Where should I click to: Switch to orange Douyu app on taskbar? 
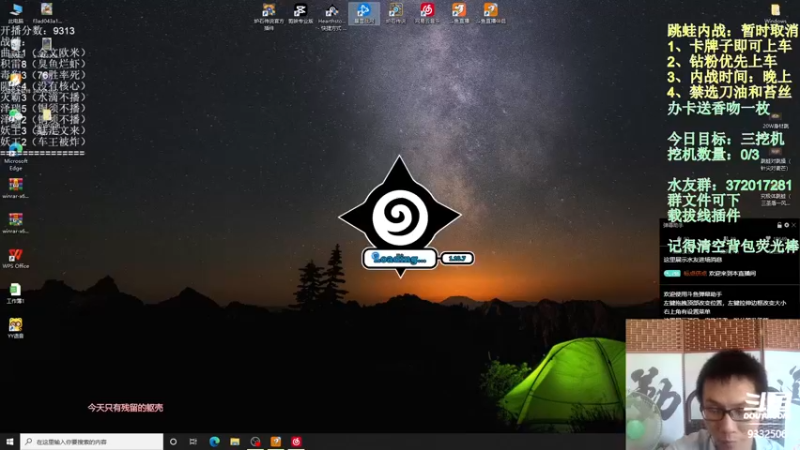[x=276, y=442]
